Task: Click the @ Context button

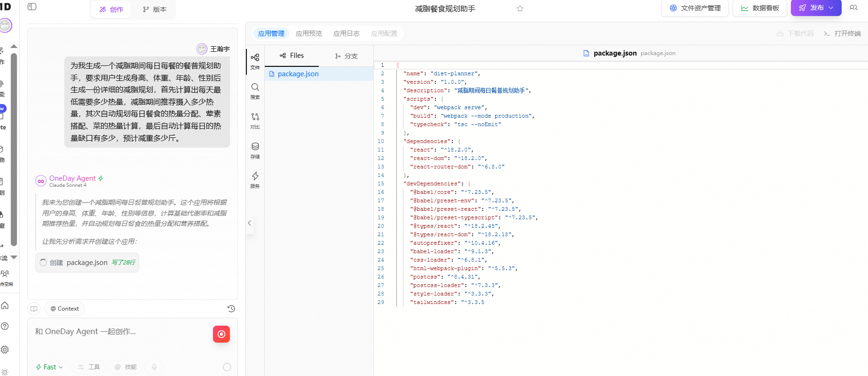Action: click(65, 309)
